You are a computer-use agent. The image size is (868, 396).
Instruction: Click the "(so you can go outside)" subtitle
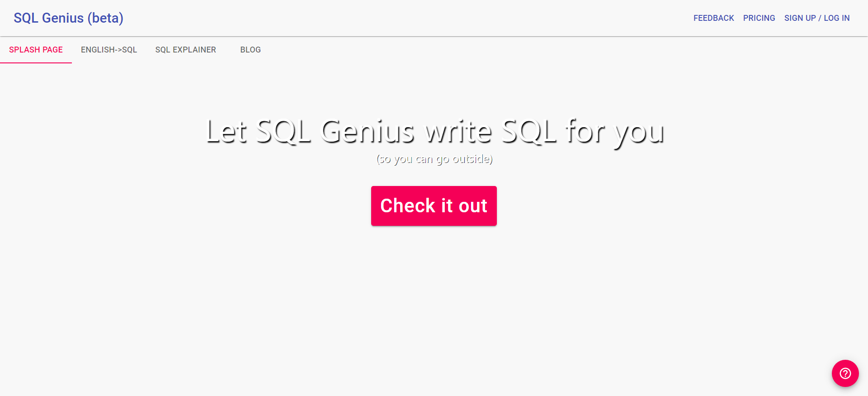(434, 159)
